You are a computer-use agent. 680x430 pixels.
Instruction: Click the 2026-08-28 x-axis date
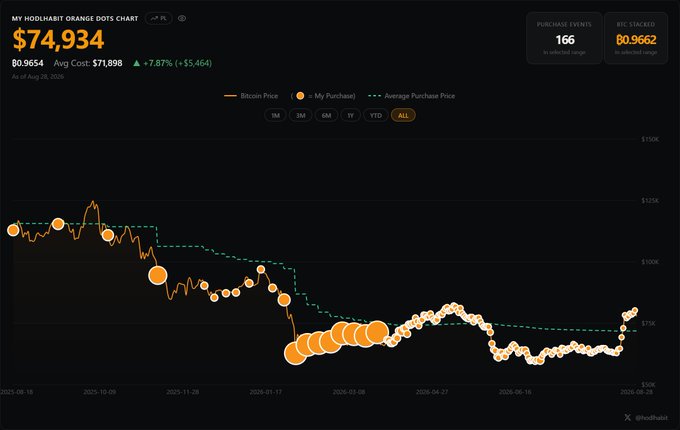(636, 392)
